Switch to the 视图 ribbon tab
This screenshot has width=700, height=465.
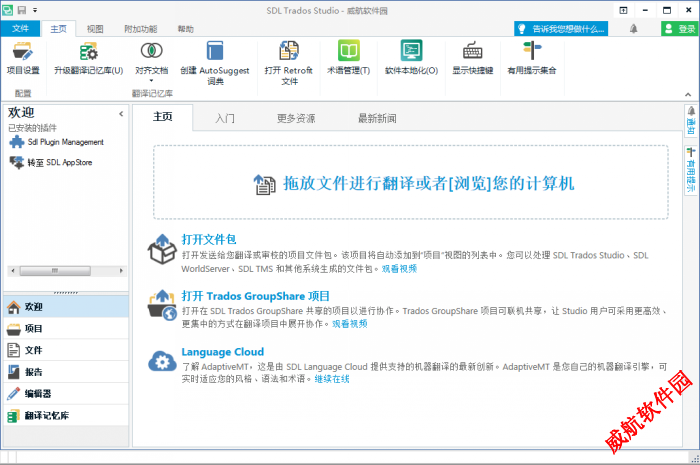95,29
